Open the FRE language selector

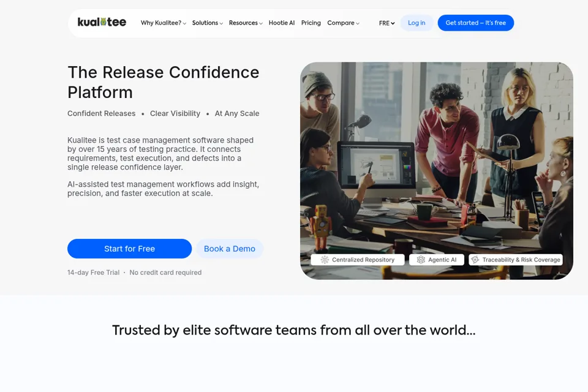point(386,23)
